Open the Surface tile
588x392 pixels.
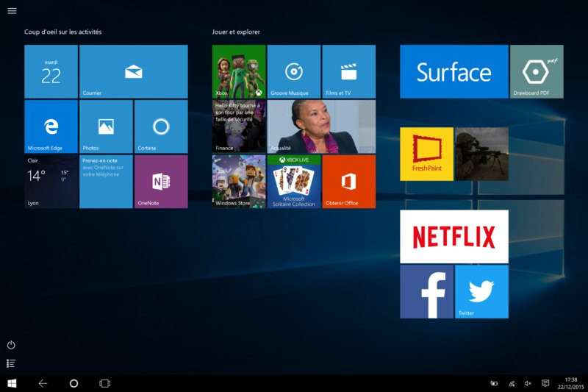coord(454,71)
